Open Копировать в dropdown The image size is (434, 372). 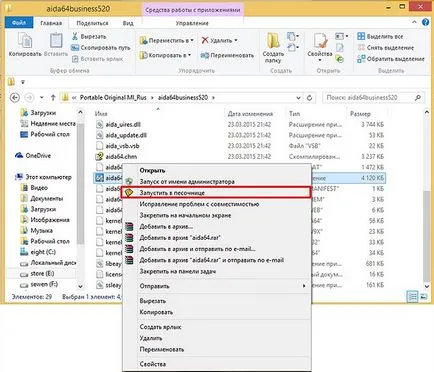coord(165,55)
